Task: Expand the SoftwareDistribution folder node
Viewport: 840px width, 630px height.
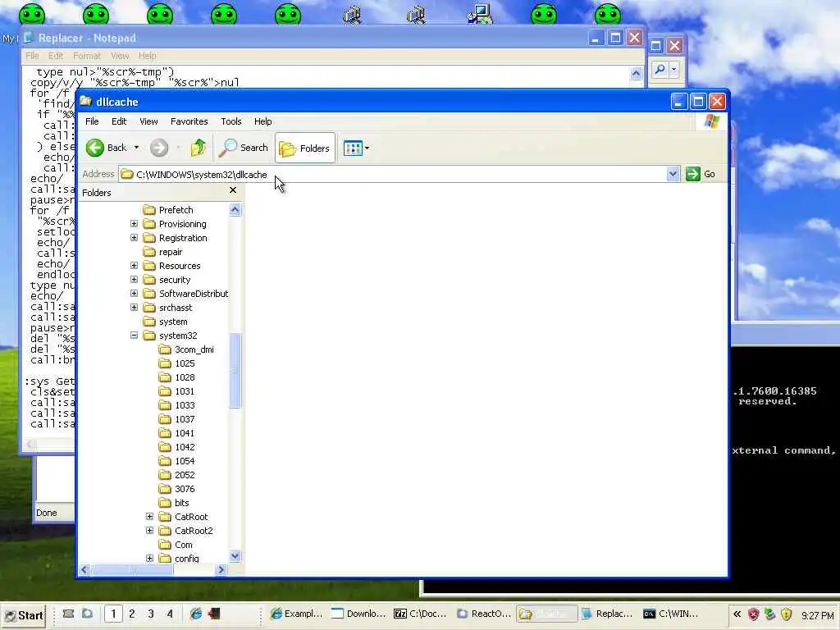Action: coord(134,294)
